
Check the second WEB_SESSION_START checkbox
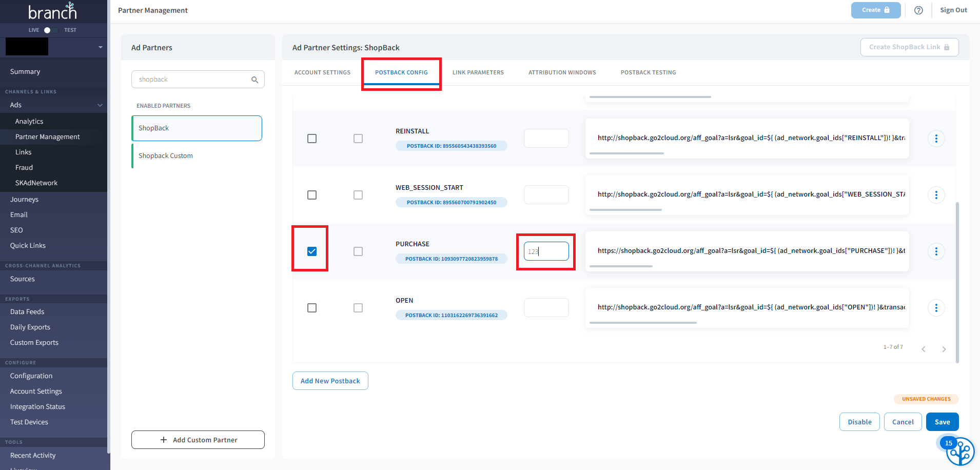pos(358,195)
